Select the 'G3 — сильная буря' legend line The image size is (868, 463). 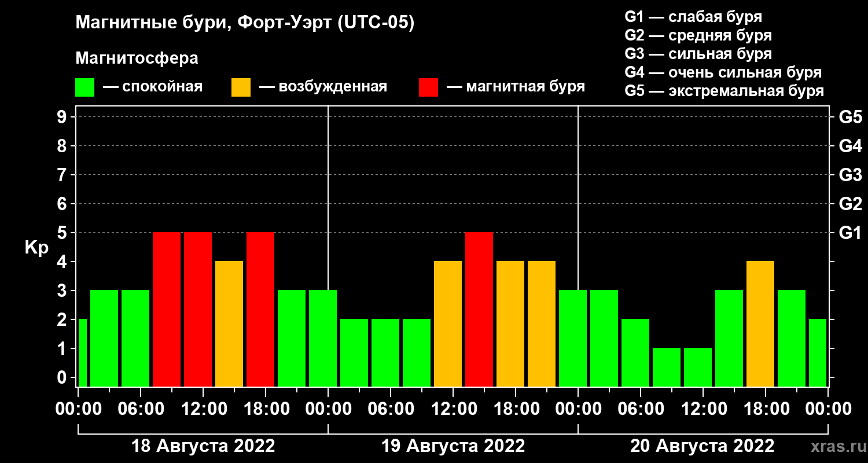coord(698,54)
